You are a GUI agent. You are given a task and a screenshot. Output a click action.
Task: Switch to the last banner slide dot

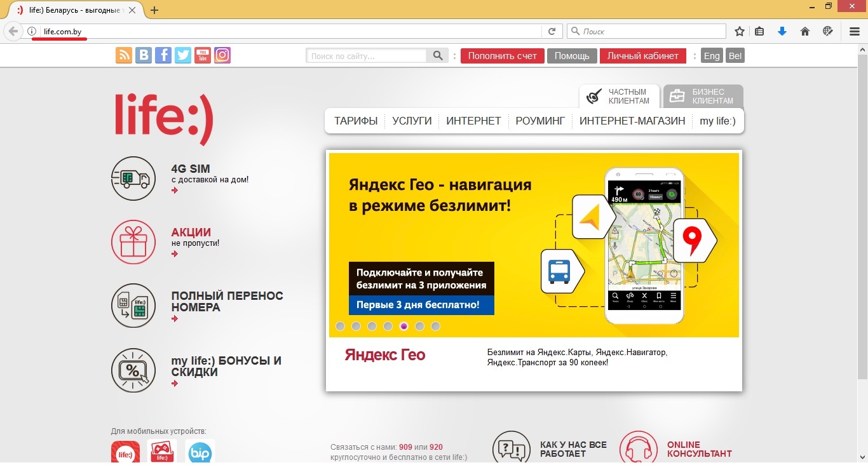pyautogui.click(x=435, y=327)
